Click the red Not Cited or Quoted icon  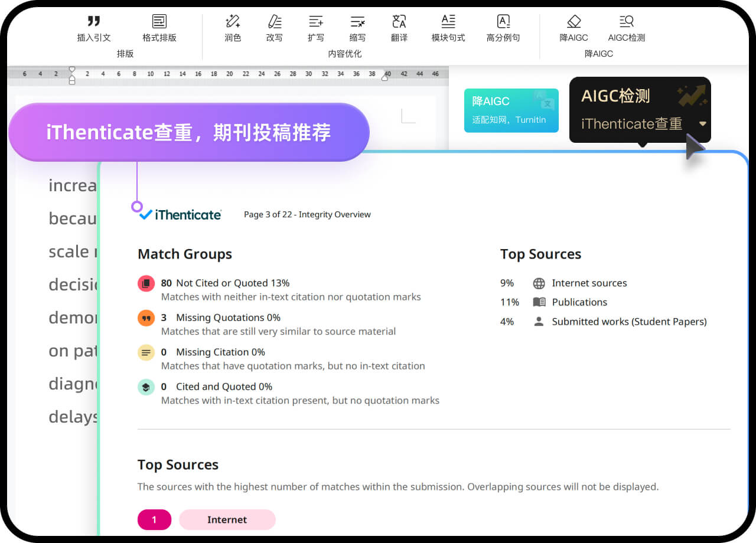click(146, 284)
